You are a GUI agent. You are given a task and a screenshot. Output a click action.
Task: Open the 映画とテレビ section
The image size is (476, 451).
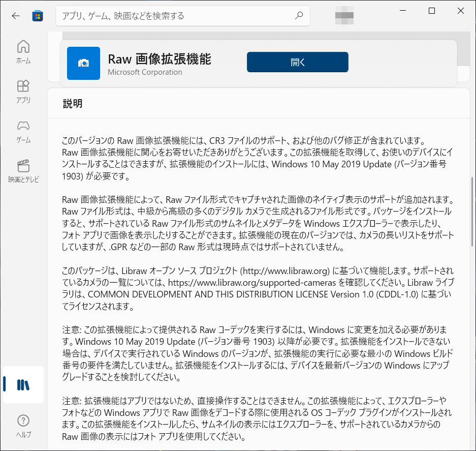pos(23,171)
